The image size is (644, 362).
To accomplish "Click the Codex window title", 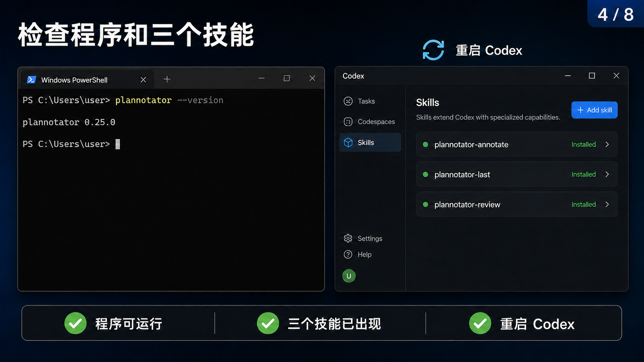I will coord(353,76).
